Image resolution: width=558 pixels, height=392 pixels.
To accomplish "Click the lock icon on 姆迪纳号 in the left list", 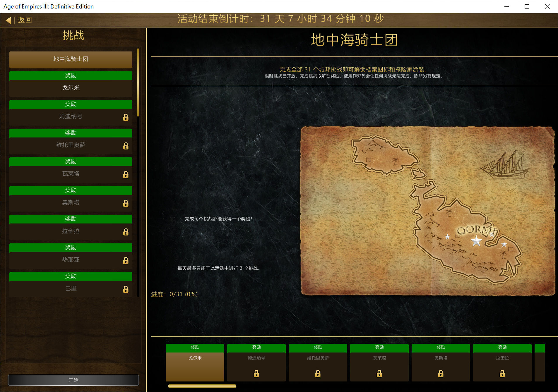I will pyautogui.click(x=126, y=117).
